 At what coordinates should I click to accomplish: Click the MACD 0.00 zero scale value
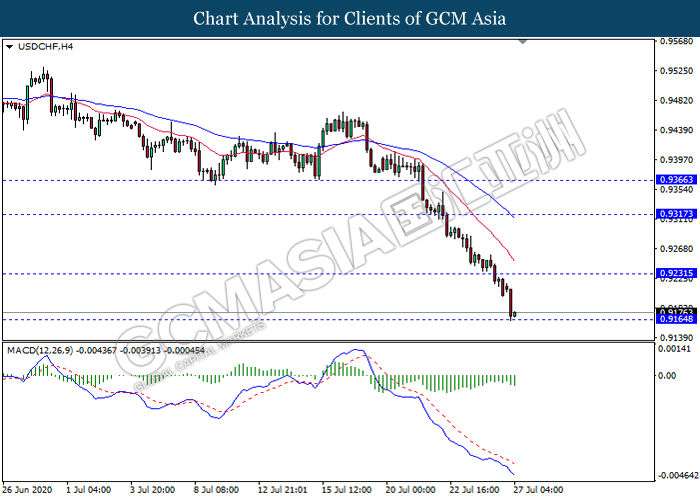pyautogui.click(x=667, y=376)
